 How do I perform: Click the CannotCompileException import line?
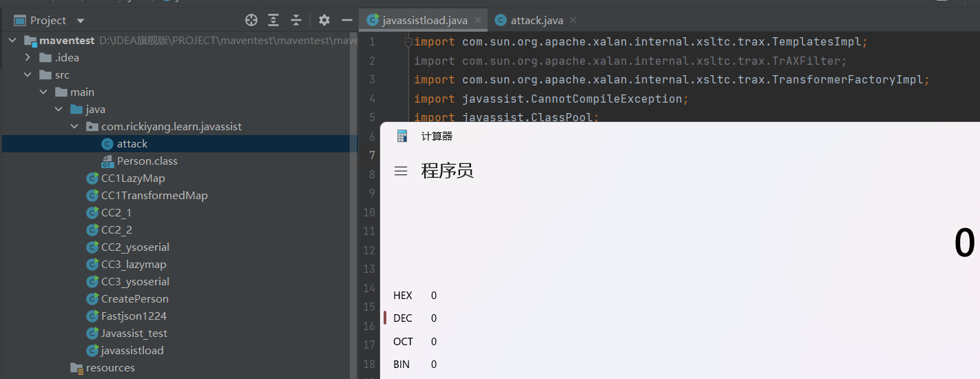551,99
